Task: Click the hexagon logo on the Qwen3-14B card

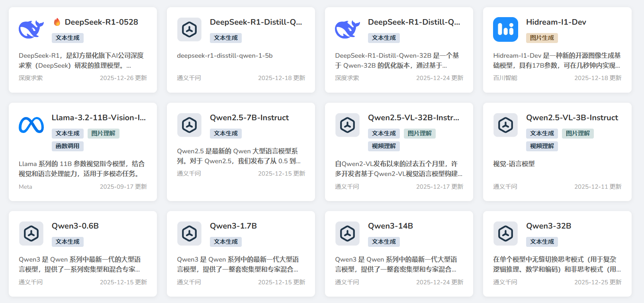Action: tap(348, 233)
